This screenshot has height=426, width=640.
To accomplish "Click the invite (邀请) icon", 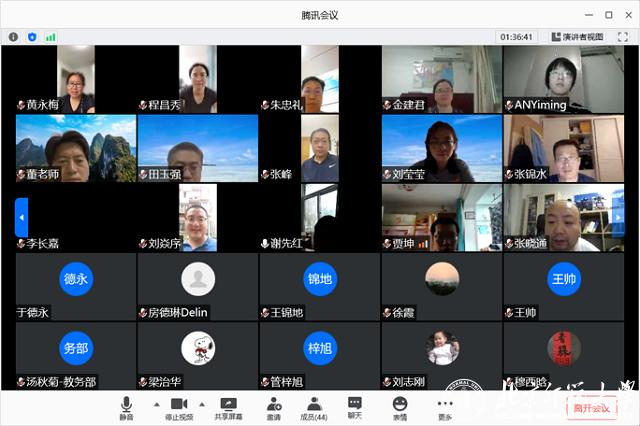I will click(x=273, y=405).
